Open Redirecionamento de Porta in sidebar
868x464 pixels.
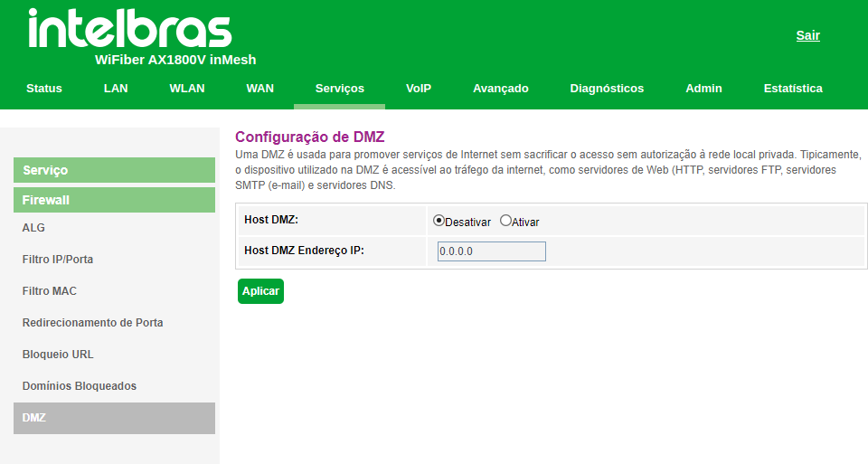point(92,322)
